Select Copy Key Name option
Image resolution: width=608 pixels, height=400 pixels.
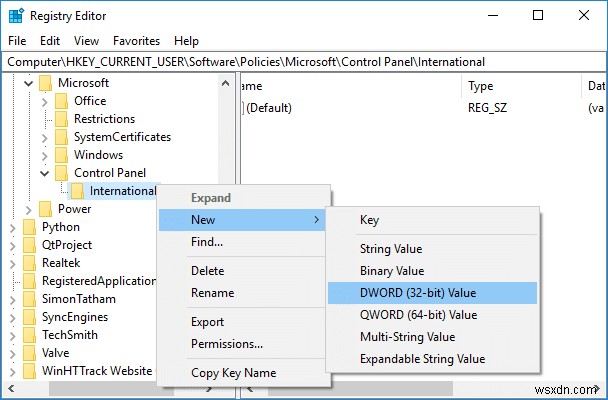(233, 373)
